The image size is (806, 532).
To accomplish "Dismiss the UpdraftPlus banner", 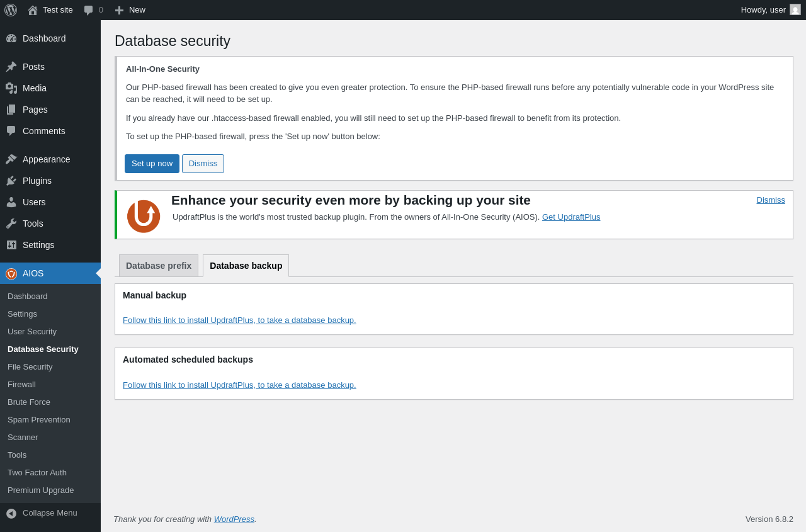I will pyautogui.click(x=771, y=200).
